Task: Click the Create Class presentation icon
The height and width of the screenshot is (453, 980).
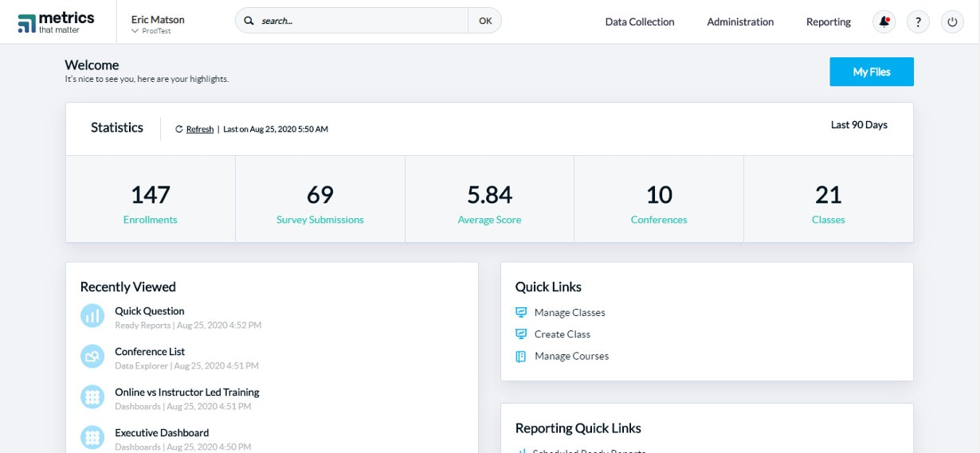Action: (x=521, y=334)
